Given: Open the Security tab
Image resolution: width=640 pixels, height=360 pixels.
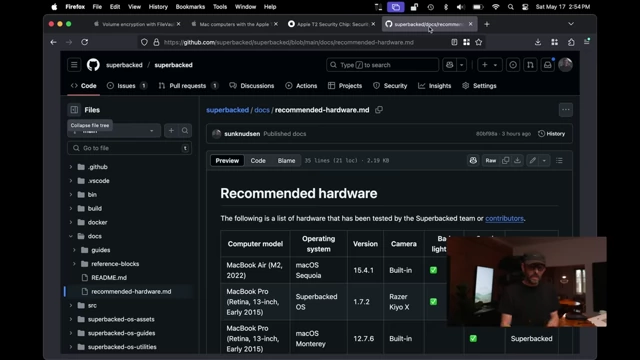Looking at the screenshot, I should click(x=390, y=86).
